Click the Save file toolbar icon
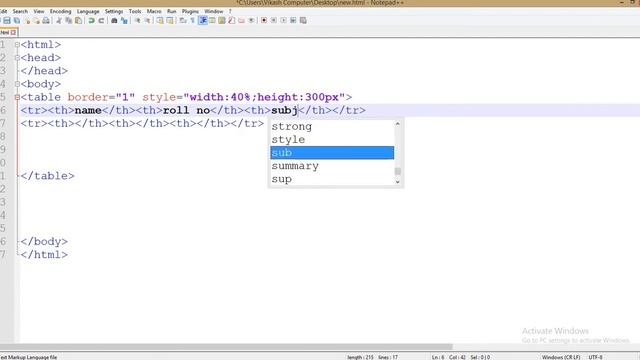Viewport: 640px width, 360px height. [x=7, y=20]
